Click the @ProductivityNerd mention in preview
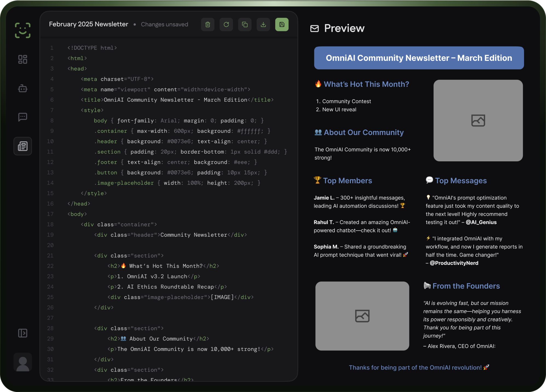Screen dimensions: 546x392 click(x=454, y=263)
